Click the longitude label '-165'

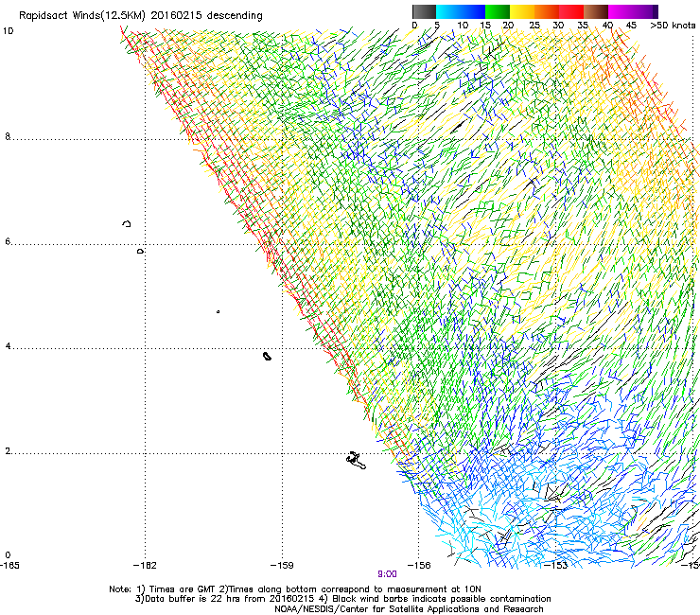[9, 565]
